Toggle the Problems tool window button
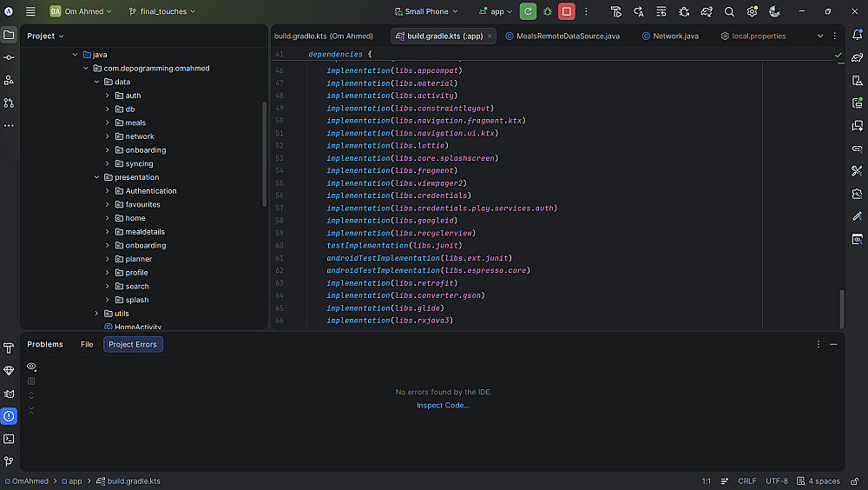 coord(9,416)
